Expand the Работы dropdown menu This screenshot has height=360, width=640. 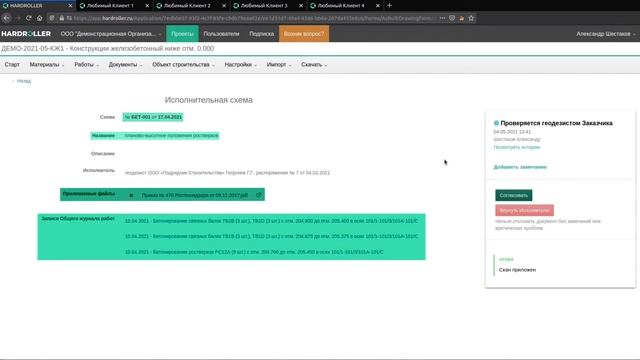[87, 65]
